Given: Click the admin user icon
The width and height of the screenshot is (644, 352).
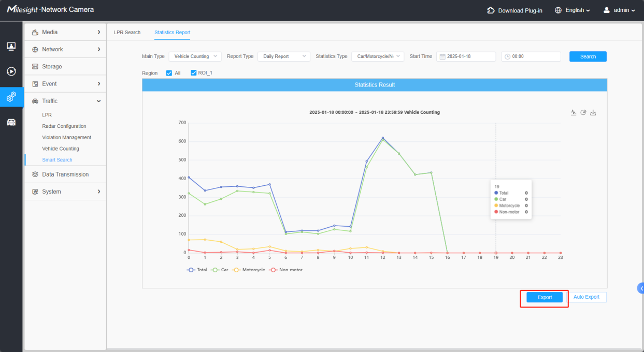Looking at the screenshot, I should (607, 10).
